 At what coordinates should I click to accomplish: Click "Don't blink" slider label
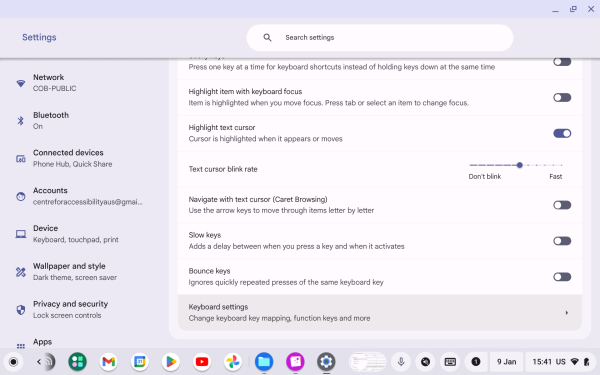click(484, 176)
